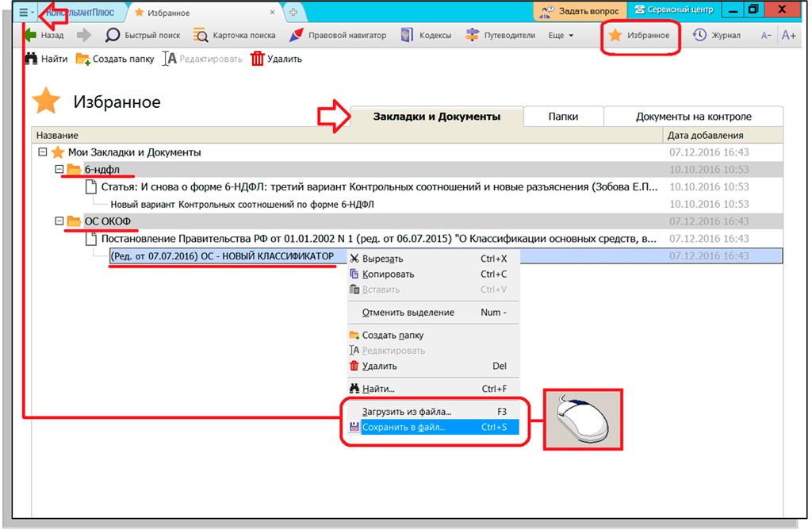Viewport: 812px width, 530px height.
Task: Switch to the Папки tab
Action: pos(564,117)
